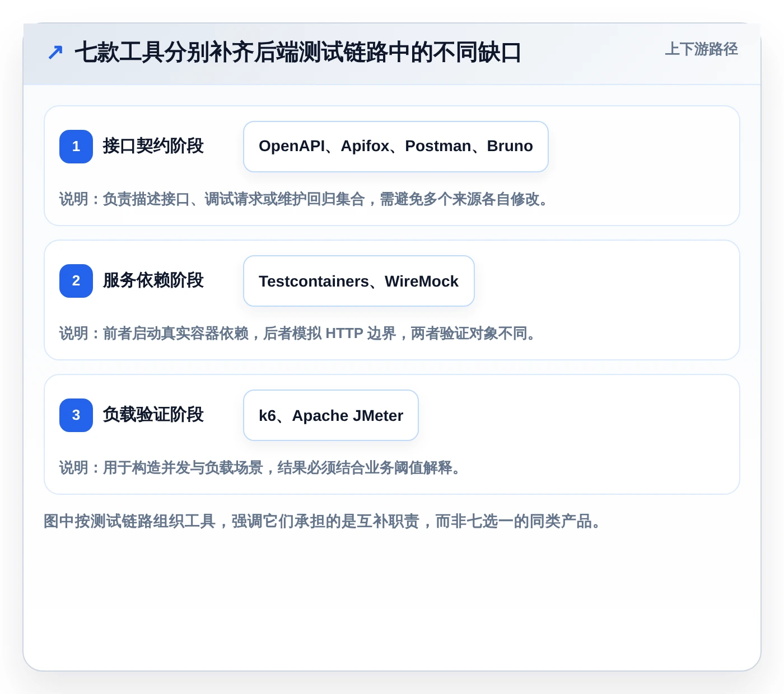Select the 接口契约阶段 heading
Image resolution: width=784 pixels, height=694 pixels.
(x=153, y=146)
